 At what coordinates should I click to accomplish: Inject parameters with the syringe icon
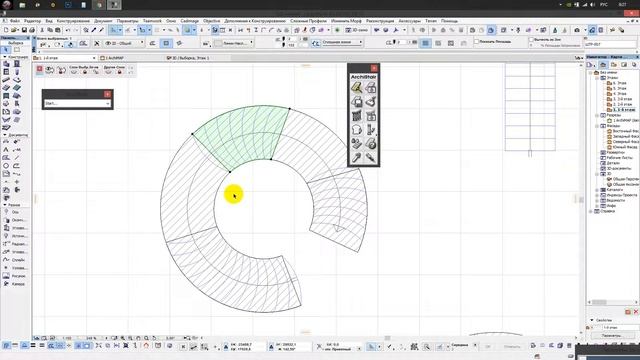(102, 30)
